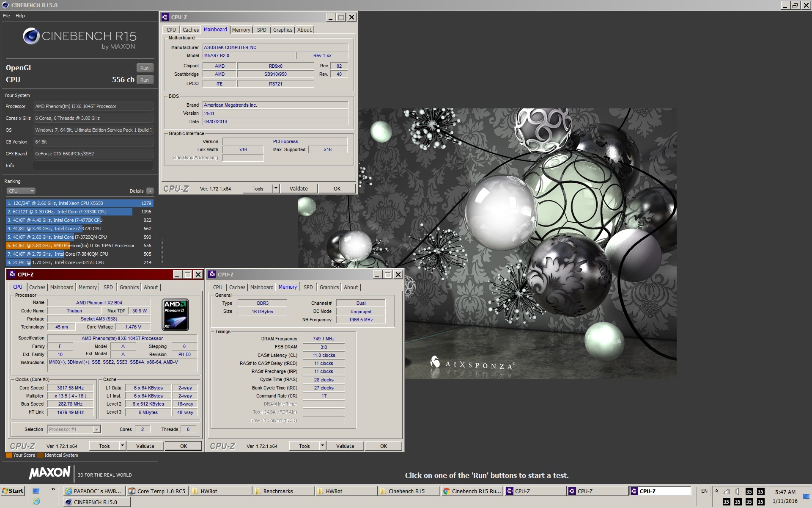Click the DRAM Frequency value 749.1 MHz
Screen dimensions: 812x508
tap(324, 339)
